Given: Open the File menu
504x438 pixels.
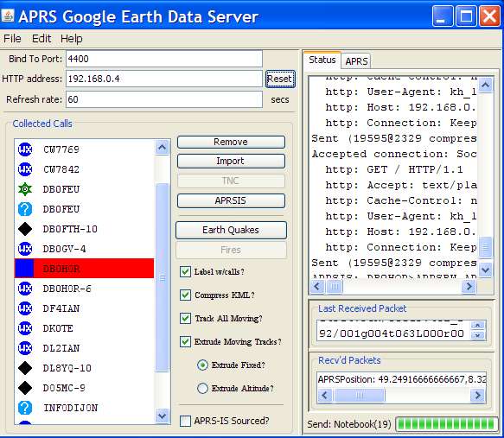Looking at the screenshot, I should 12,39.
